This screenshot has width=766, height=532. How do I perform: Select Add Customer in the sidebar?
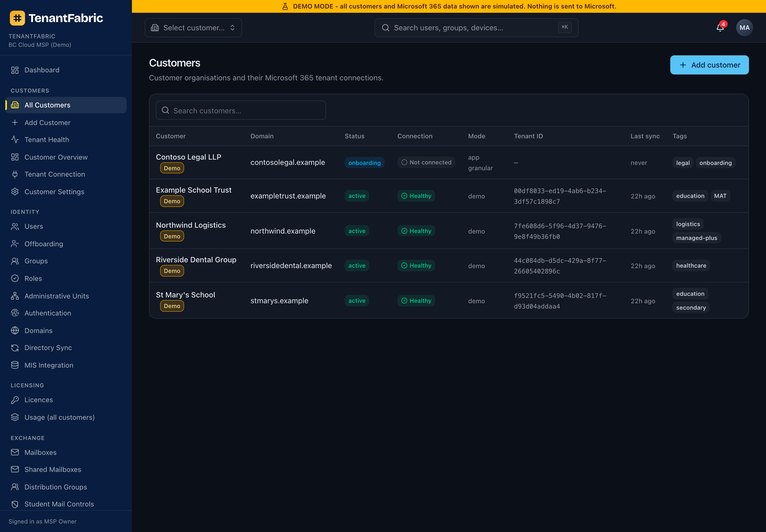coord(66,123)
